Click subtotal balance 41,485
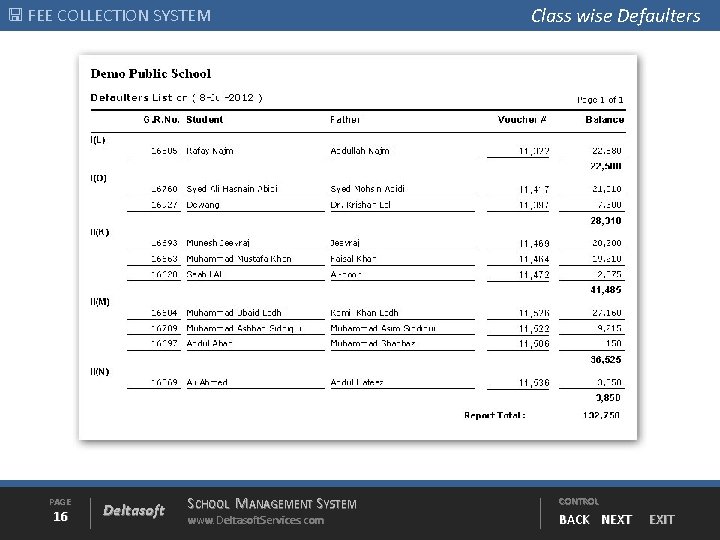Viewport: 720px width, 540px height. [606, 290]
